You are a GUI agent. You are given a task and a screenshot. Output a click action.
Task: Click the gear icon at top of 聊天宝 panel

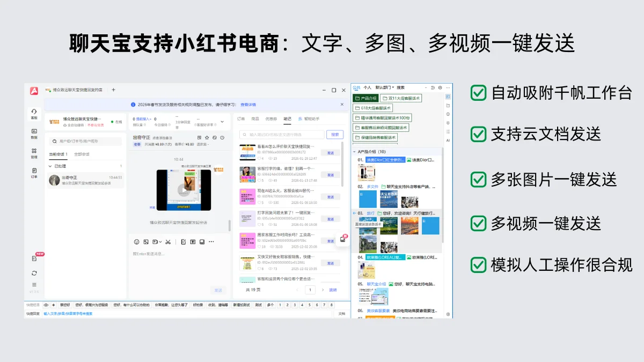point(440,87)
